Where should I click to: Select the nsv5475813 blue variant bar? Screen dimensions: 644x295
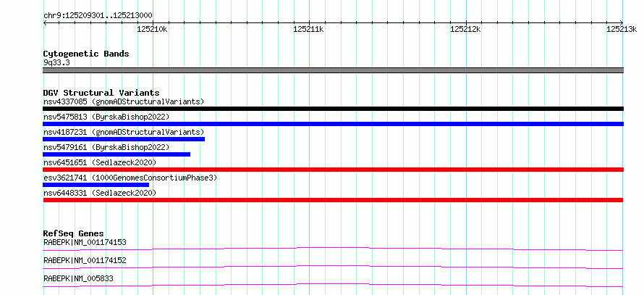pyautogui.click(x=333, y=124)
